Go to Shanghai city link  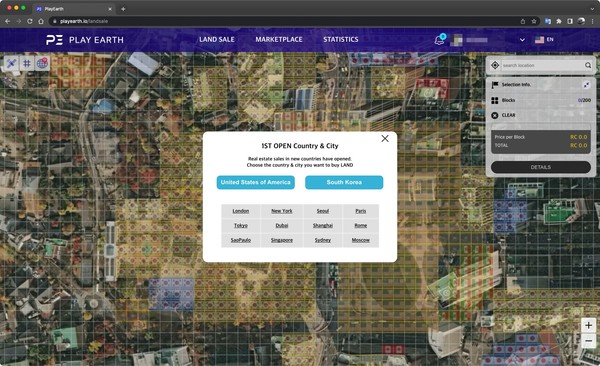tap(323, 225)
